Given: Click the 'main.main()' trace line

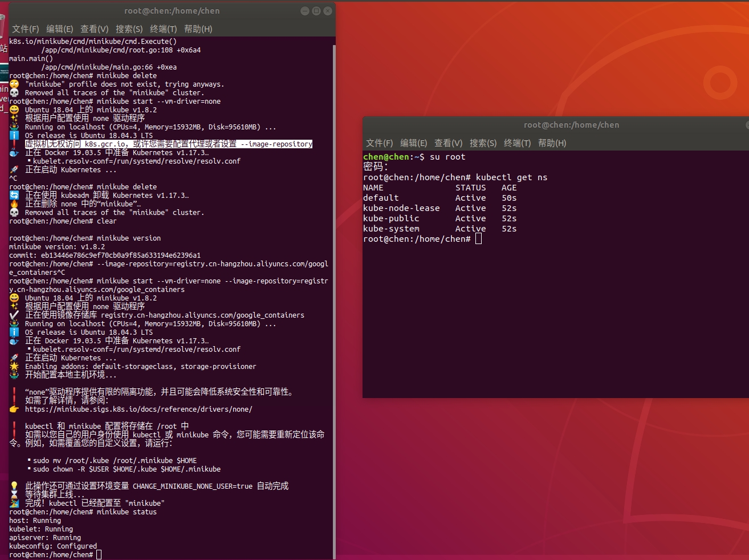Looking at the screenshot, I should pos(31,59).
